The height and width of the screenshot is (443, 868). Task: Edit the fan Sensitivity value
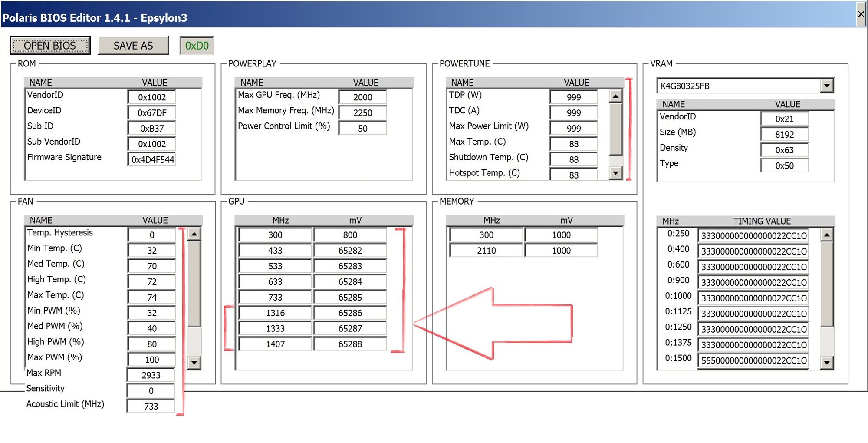click(x=151, y=390)
